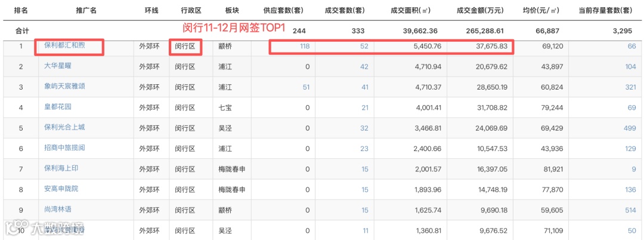The image size is (644, 240).
Task: Click deal count 32 for 保利光合上城
Action: [x=364, y=128]
